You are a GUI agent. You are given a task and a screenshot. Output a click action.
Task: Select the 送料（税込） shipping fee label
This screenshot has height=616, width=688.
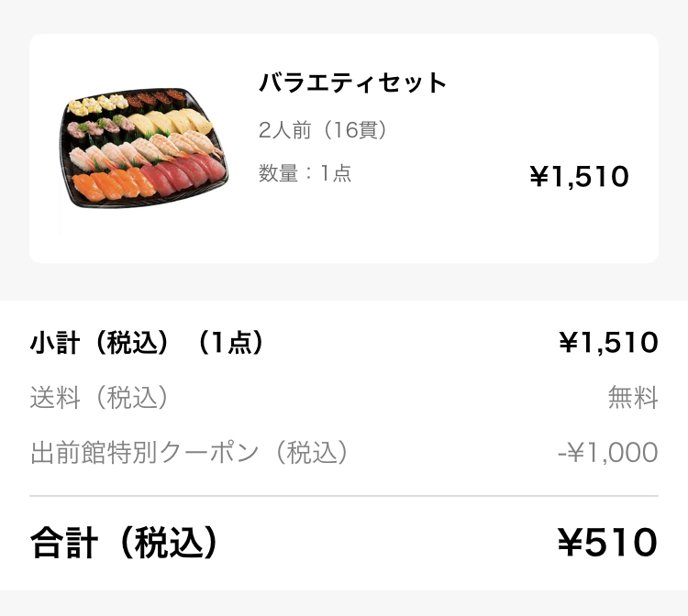click(99, 398)
